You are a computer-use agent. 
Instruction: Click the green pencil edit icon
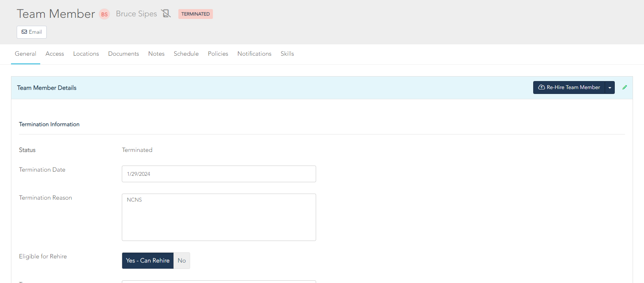pyautogui.click(x=625, y=88)
